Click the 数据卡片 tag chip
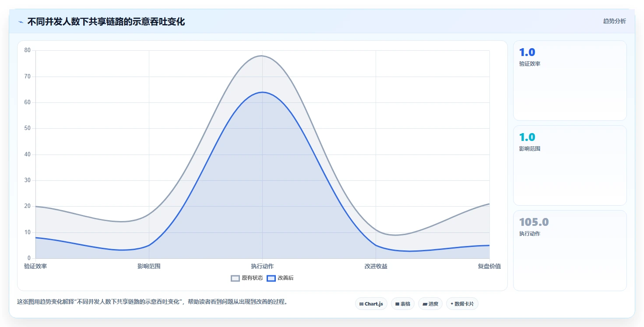 coord(462,304)
